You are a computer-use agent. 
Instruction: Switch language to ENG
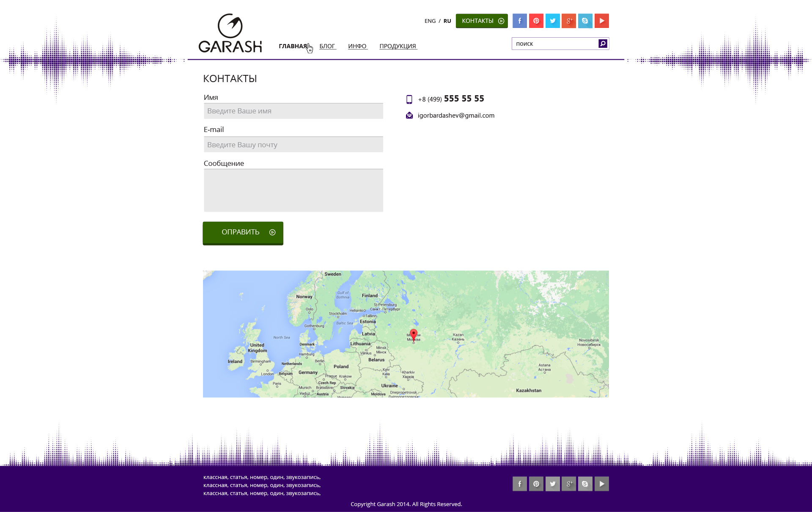[430, 21]
